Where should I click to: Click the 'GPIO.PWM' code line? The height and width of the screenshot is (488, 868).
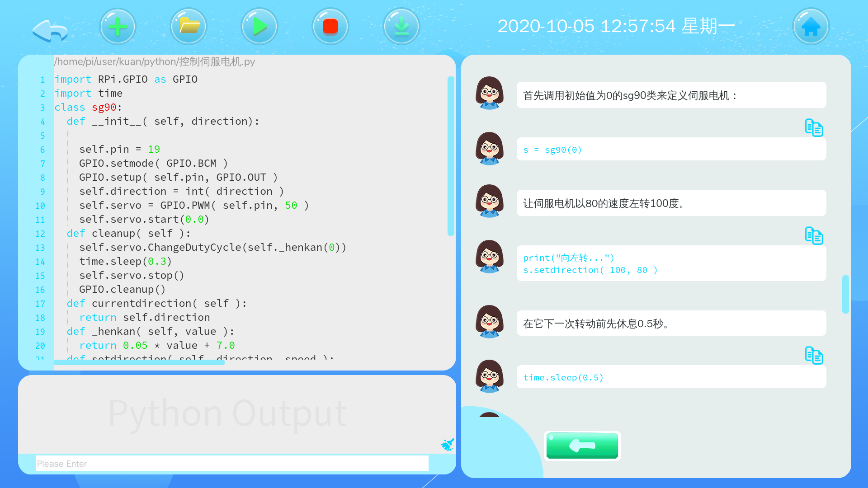[194, 206]
